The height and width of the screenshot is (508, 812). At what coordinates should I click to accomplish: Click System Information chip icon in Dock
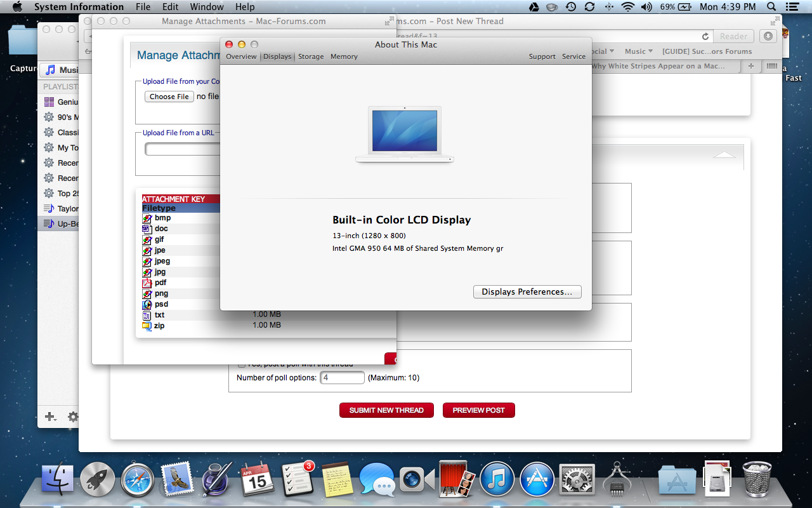click(x=617, y=479)
